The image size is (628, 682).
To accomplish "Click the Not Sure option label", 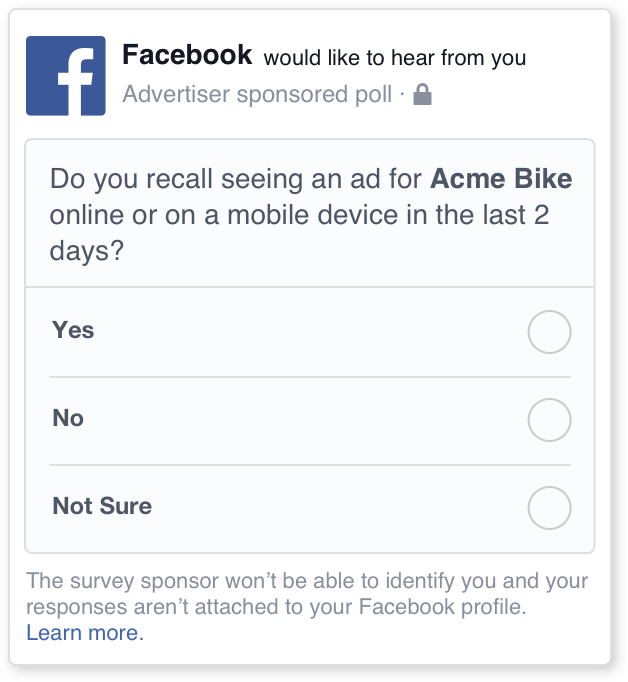I will [x=102, y=506].
